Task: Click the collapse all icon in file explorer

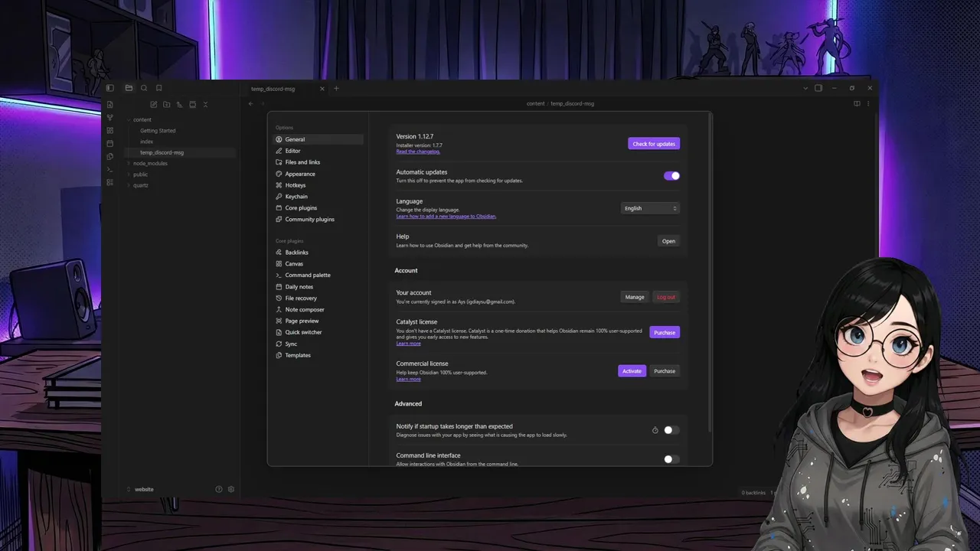Action: (205, 104)
